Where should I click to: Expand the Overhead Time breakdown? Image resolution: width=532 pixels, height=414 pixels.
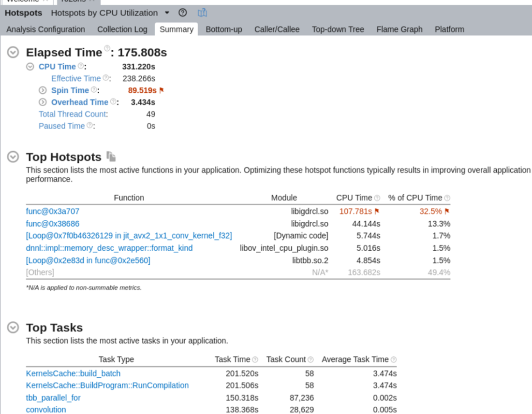[x=42, y=102]
